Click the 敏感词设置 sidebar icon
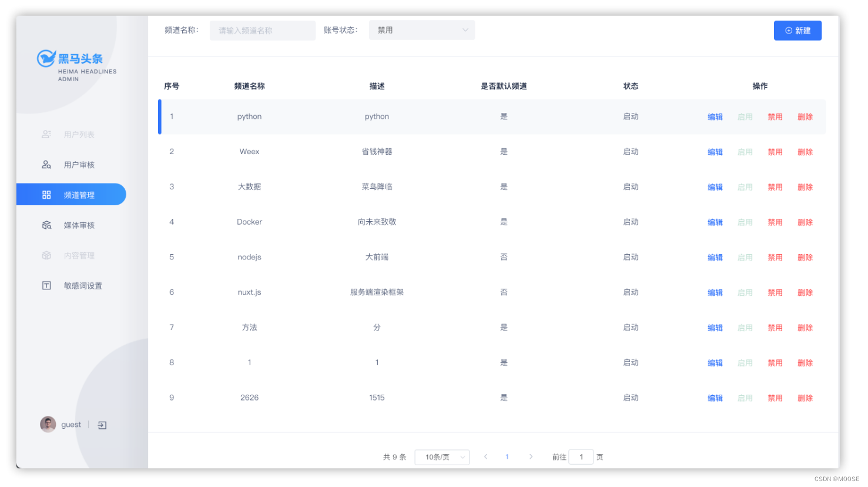868x487 pixels. point(46,285)
